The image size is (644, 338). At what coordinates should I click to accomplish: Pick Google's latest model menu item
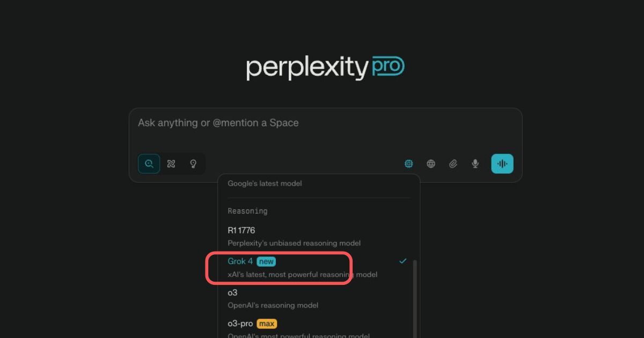(265, 183)
